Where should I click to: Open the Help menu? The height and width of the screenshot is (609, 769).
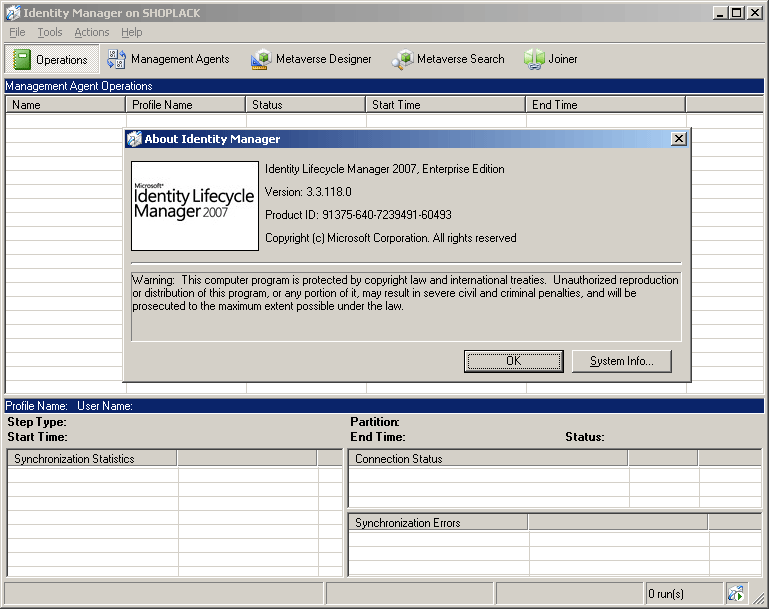(x=131, y=32)
